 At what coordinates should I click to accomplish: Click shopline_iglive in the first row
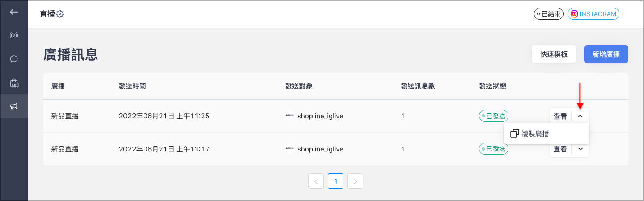[320, 116]
